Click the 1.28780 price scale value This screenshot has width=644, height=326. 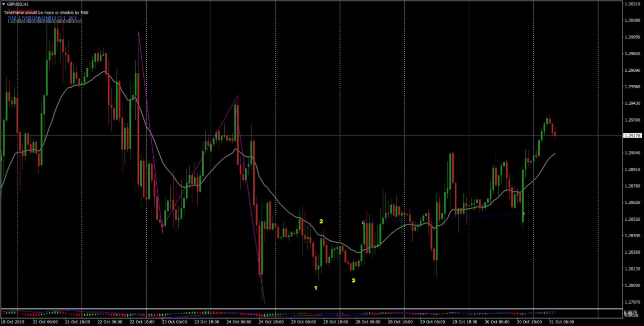tap(633, 186)
